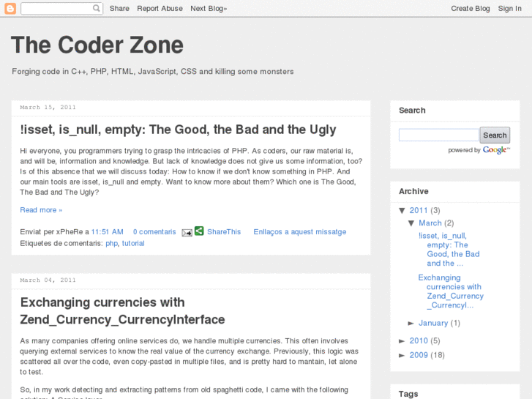Go to Next Blog
Image resolution: width=532 pixels, height=399 pixels.
click(209, 9)
